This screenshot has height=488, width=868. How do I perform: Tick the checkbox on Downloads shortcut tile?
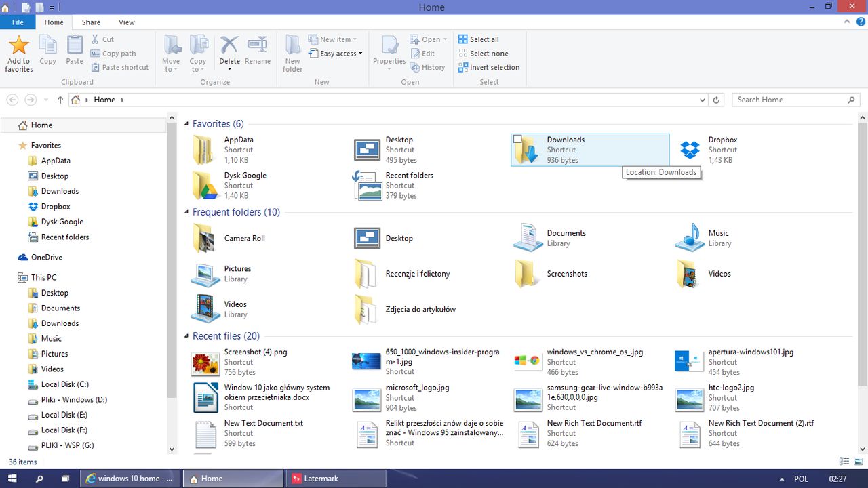click(517, 139)
